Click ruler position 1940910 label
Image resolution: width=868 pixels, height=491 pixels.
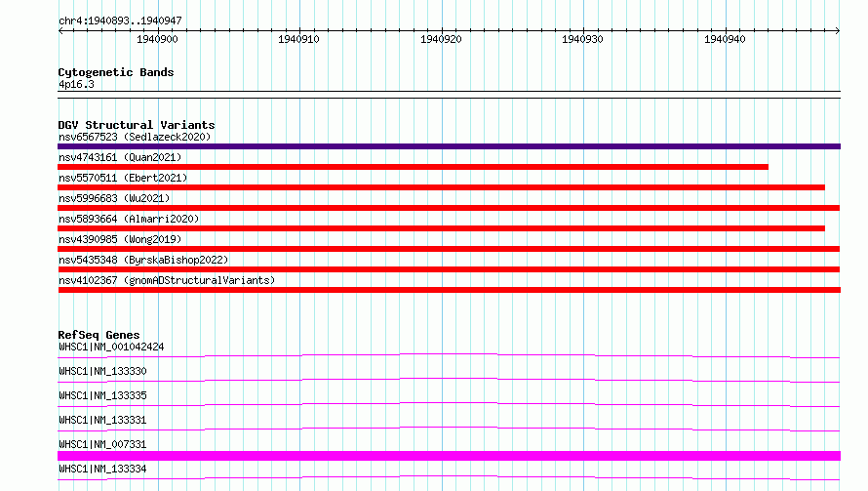[299, 39]
